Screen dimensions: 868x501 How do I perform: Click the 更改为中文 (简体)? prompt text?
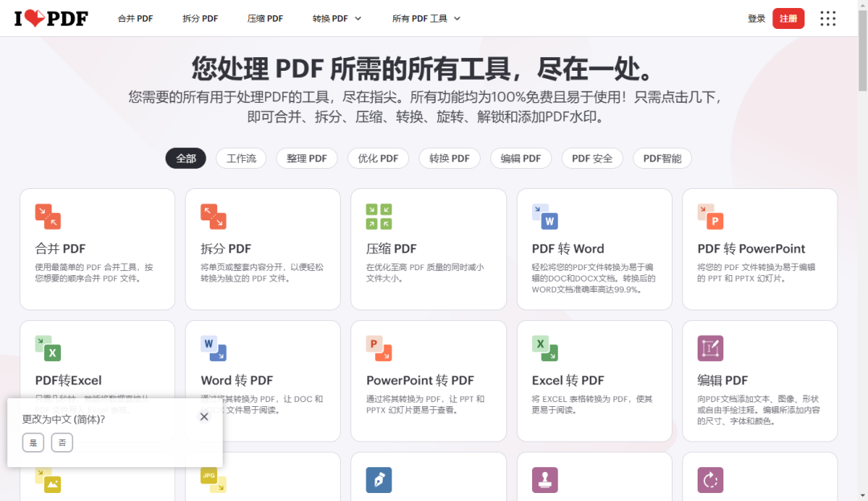pos(63,419)
